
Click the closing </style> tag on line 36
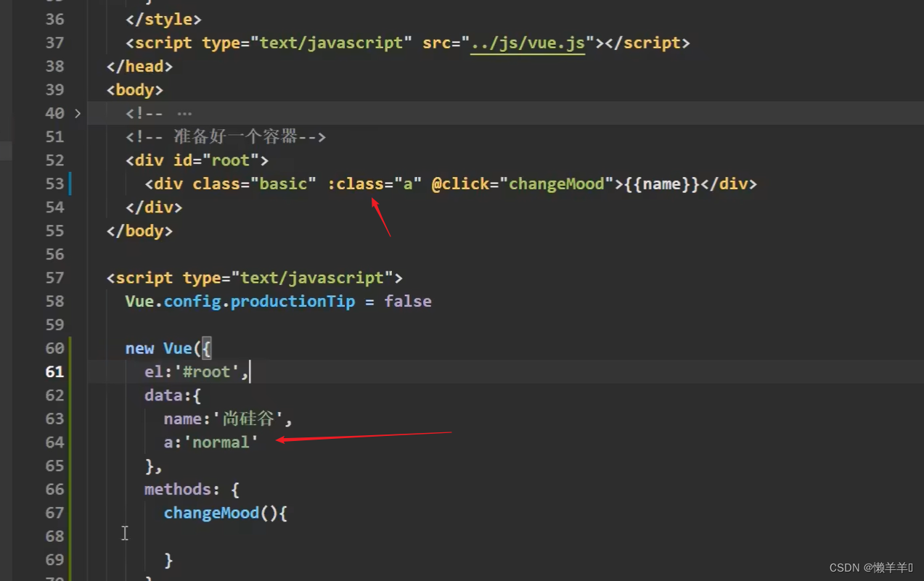tap(163, 20)
